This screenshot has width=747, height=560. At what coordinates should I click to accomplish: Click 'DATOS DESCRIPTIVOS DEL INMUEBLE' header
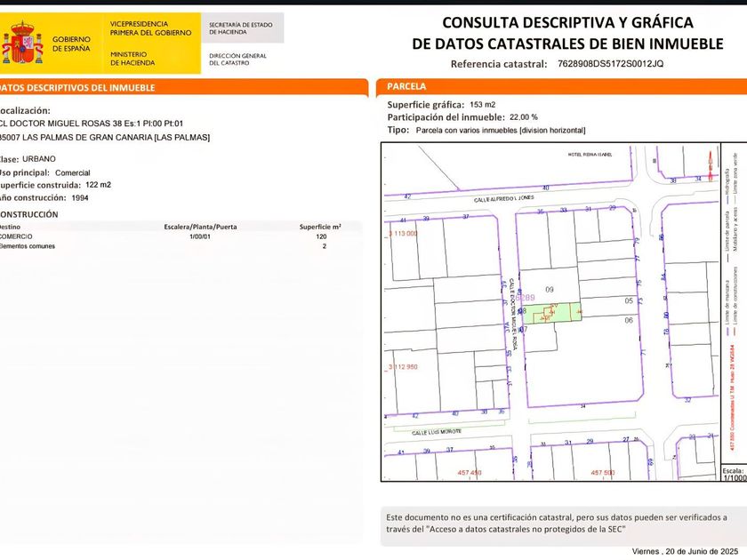coord(77,88)
